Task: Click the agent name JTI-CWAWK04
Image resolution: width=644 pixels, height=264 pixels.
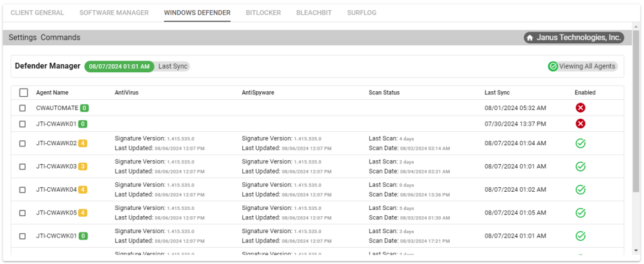Action: click(56, 190)
